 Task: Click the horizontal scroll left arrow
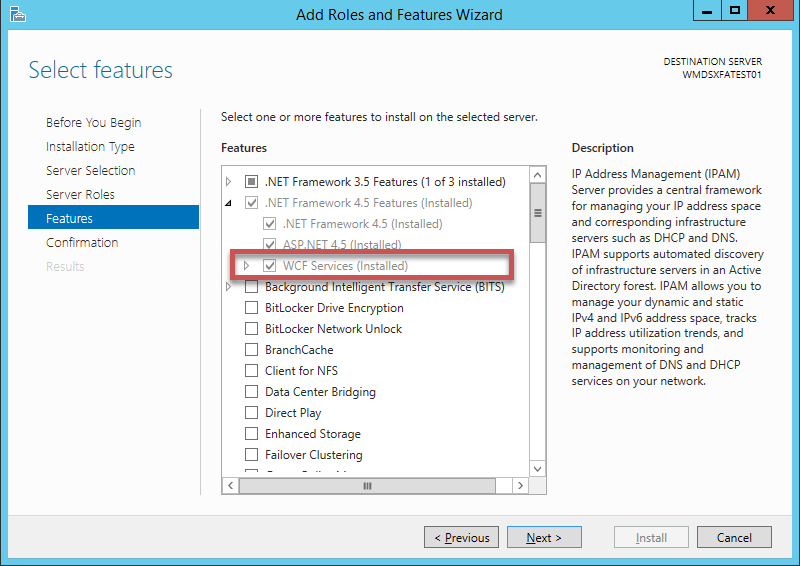click(230, 485)
